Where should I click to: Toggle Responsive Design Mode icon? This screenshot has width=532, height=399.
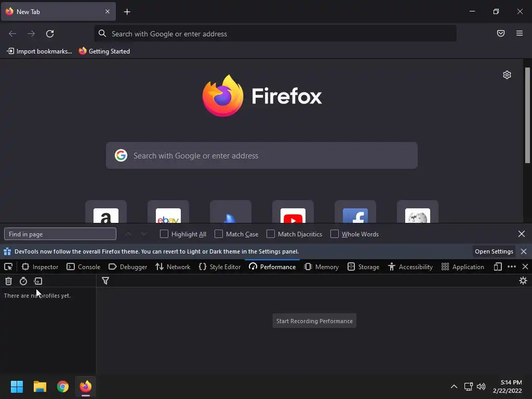(498, 267)
